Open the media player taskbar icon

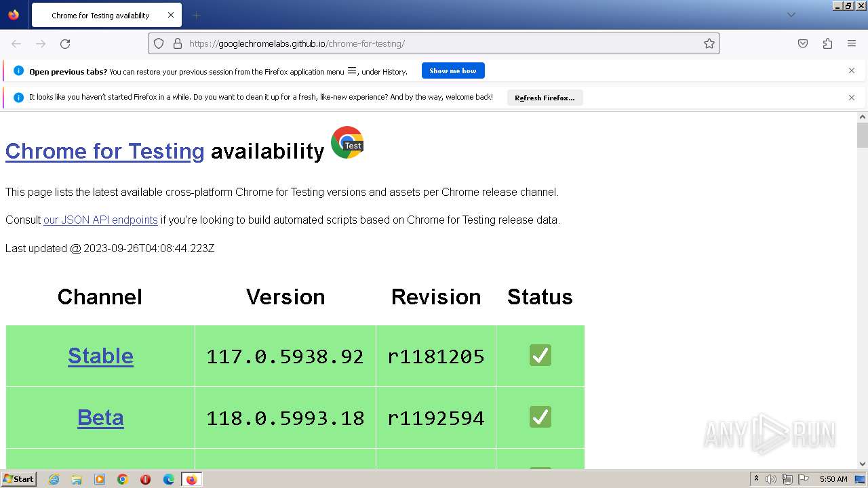tap(100, 479)
